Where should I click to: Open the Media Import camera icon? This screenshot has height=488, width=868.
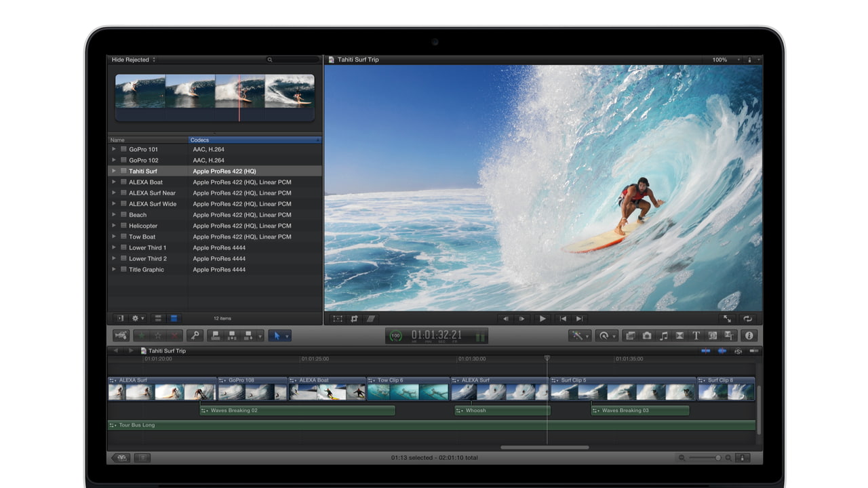[x=121, y=335]
